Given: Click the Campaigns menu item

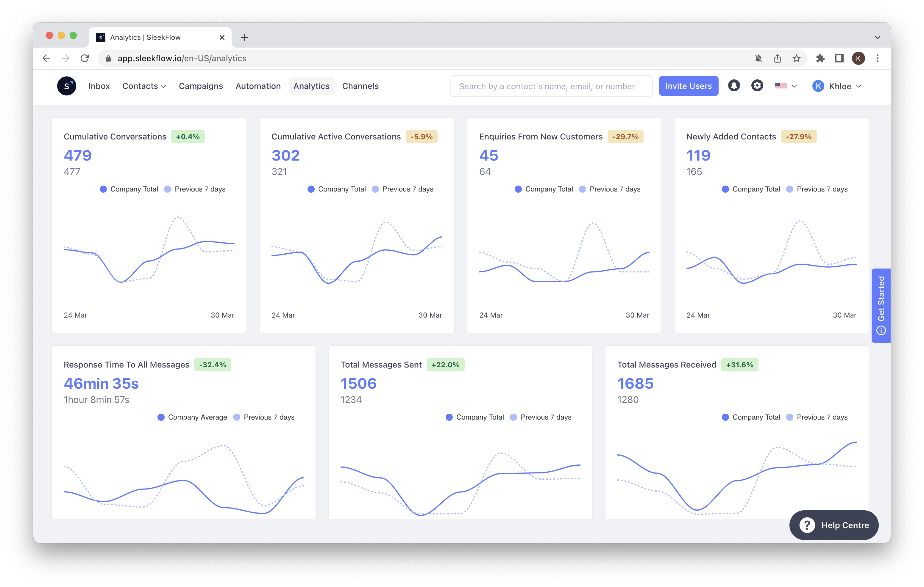Looking at the screenshot, I should (201, 86).
